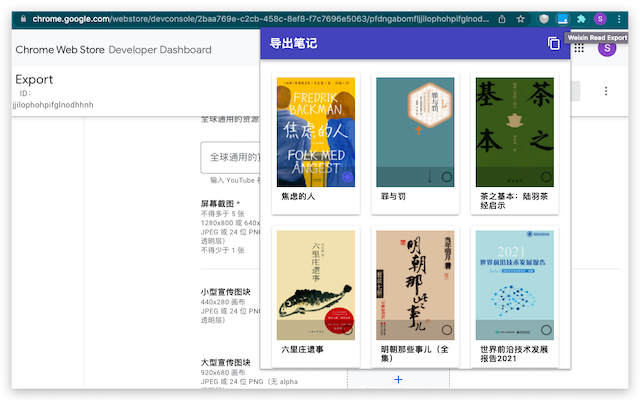The height and width of the screenshot is (400, 640).
Task: Bookmark this page with the star icon
Action: (520, 19)
